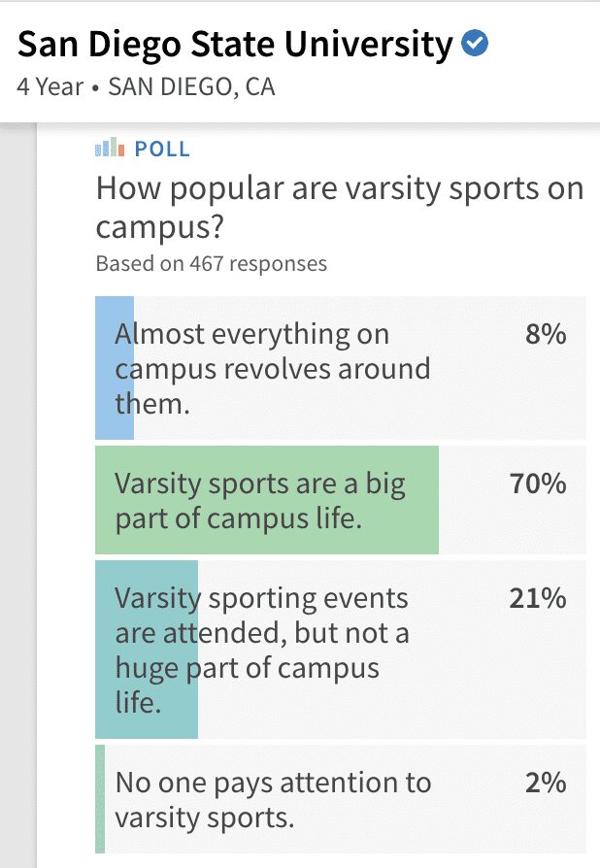Click the POLL label
The image size is (600, 868).
162,149
